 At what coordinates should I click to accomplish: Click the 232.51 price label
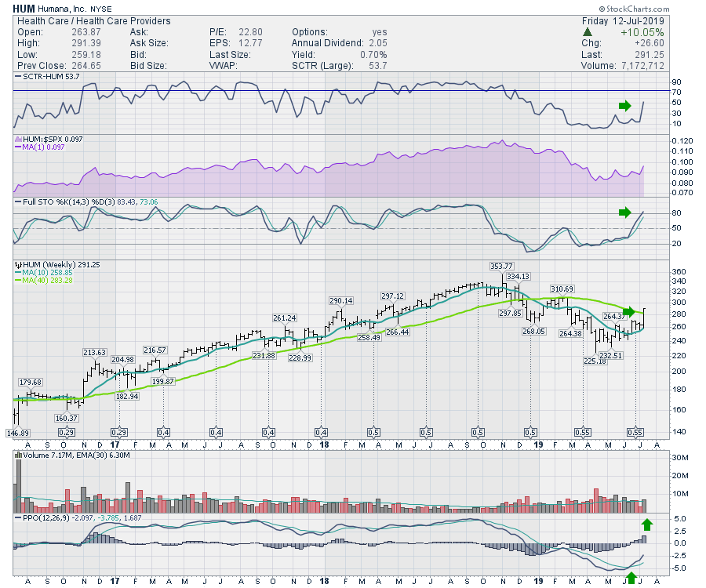[610, 355]
